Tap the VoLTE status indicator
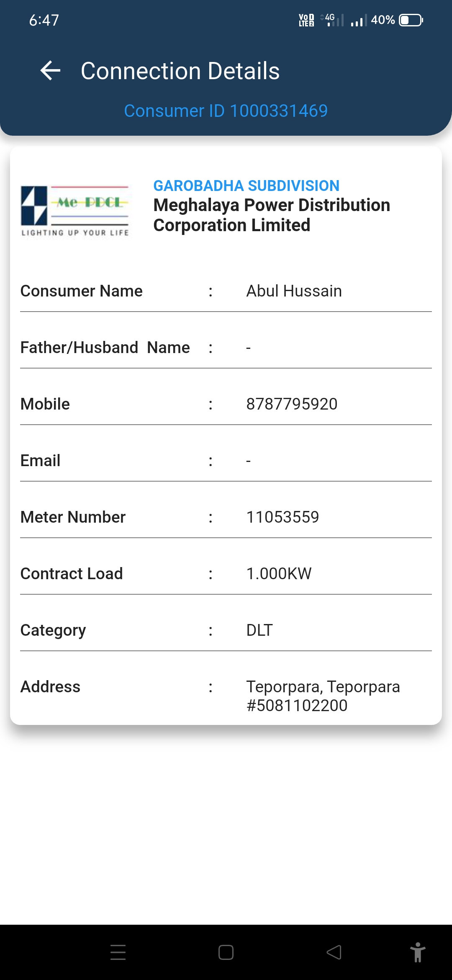Screen dimensions: 452x980 point(306,20)
